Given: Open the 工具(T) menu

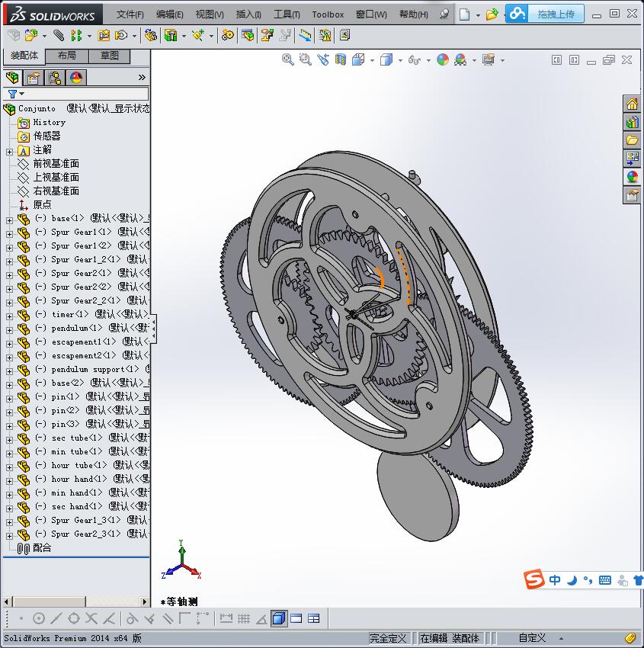Looking at the screenshot, I should pyautogui.click(x=287, y=14).
